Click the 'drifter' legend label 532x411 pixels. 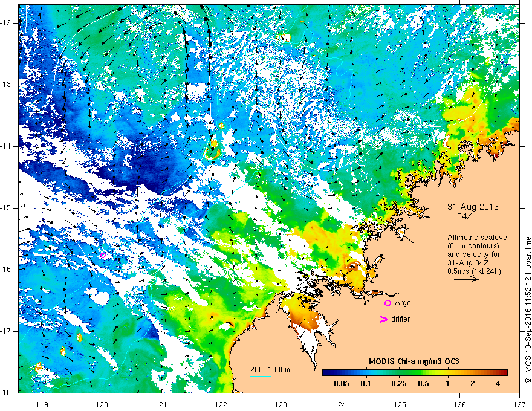pos(400,319)
